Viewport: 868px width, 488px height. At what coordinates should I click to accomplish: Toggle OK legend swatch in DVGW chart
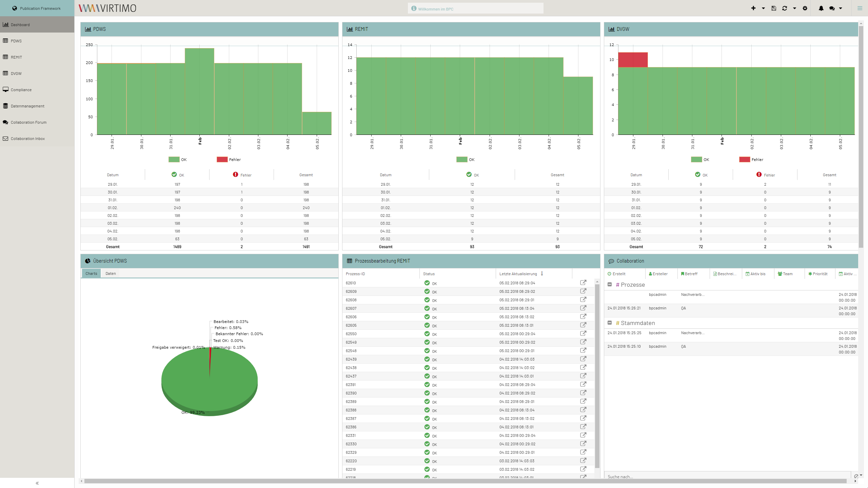pyautogui.click(x=696, y=159)
